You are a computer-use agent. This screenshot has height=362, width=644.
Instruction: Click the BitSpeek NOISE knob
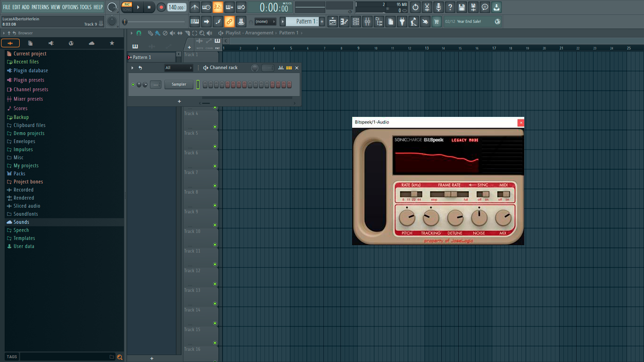(x=479, y=218)
